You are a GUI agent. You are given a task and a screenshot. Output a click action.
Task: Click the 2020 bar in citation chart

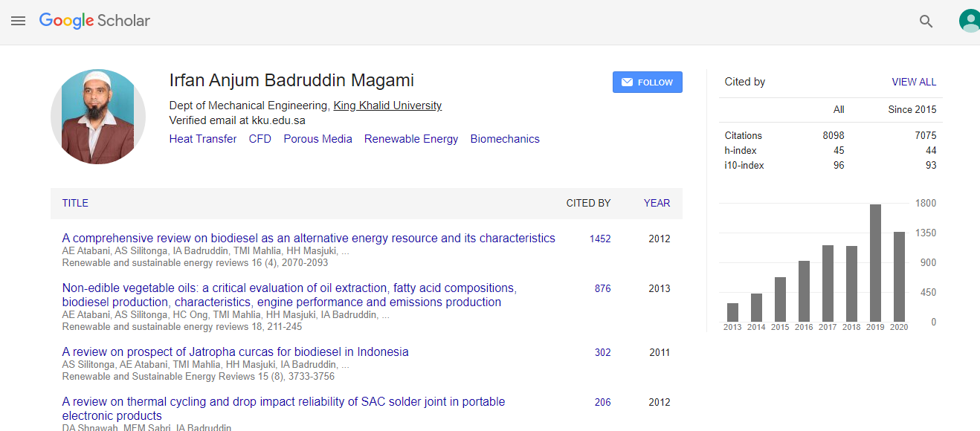click(899, 277)
